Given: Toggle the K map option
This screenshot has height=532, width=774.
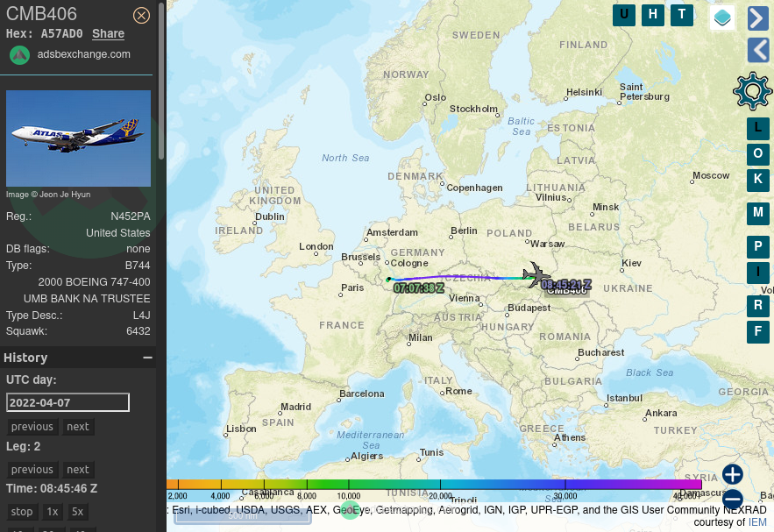Looking at the screenshot, I should [x=757, y=180].
